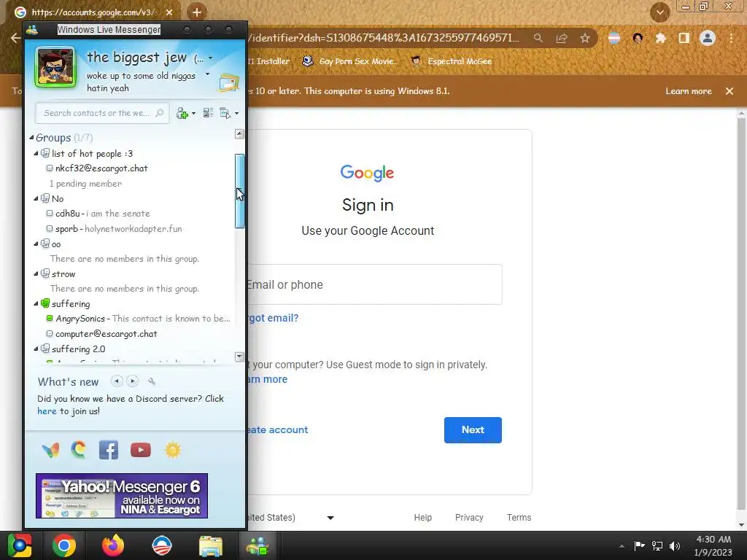Click Chrome's bookmark star icon
Screen dimensions: 747x560
[x=585, y=38]
